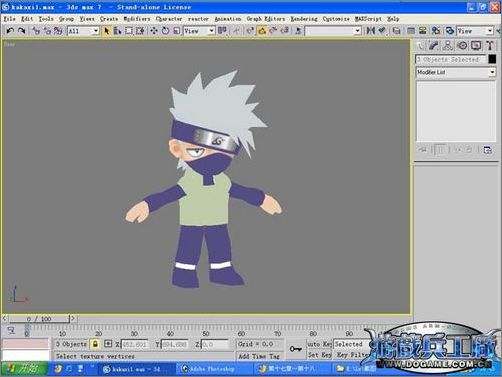Image resolution: width=502 pixels, height=377 pixels.
Task: Open the Schematic View icon
Action: [422, 31]
